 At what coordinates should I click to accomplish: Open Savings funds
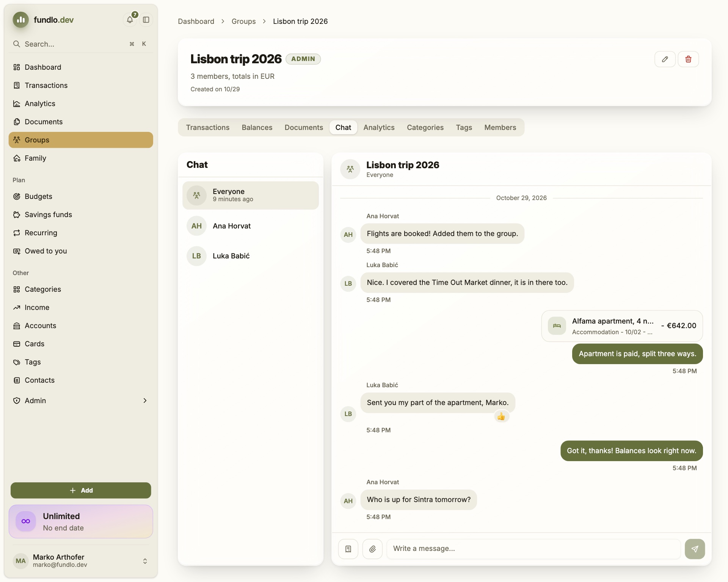pyautogui.click(x=81, y=214)
